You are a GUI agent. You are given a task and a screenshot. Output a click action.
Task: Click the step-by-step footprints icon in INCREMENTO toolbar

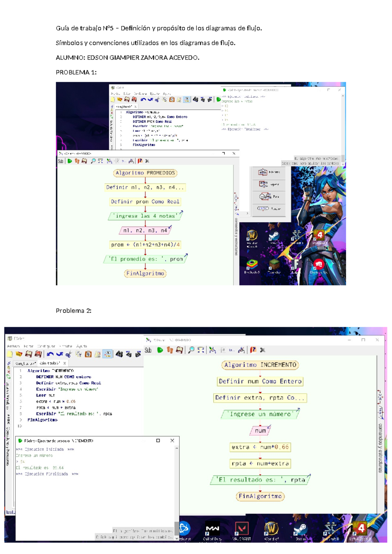point(170,350)
